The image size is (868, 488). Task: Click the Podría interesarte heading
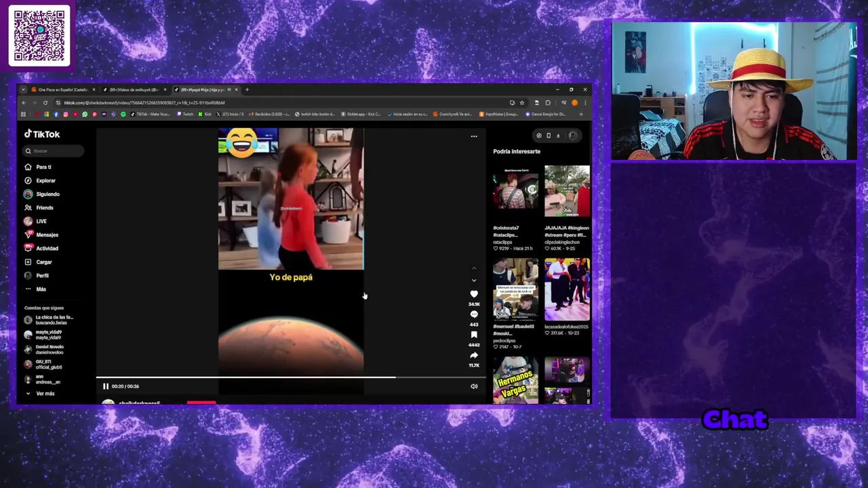(517, 151)
